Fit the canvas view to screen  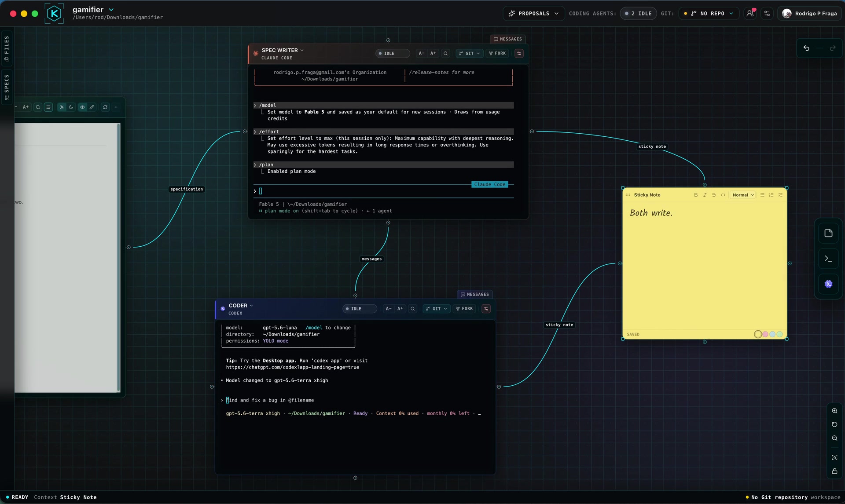click(x=834, y=457)
